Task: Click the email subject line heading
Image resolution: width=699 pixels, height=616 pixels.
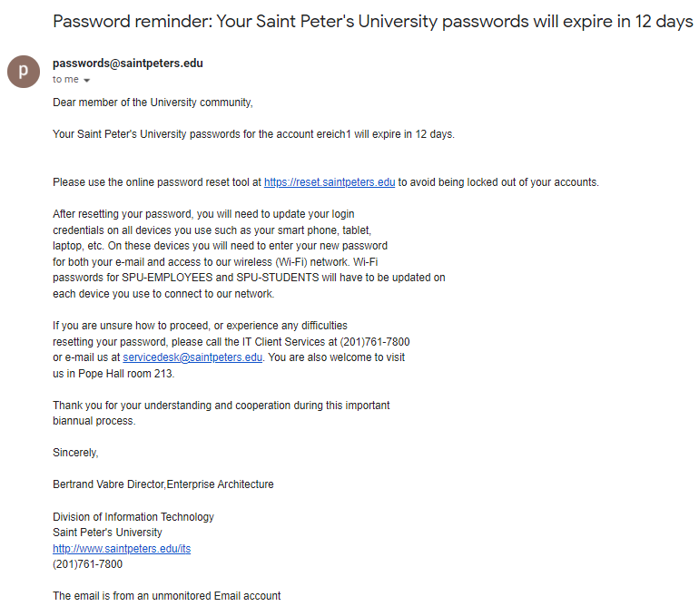Action: tap(372, 21)
